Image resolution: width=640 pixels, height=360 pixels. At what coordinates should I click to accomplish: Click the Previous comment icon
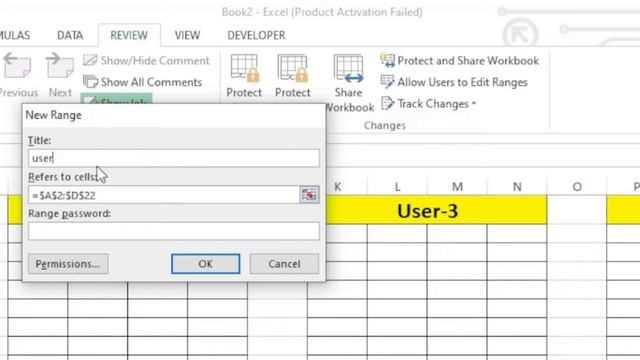tap(17, 66)
